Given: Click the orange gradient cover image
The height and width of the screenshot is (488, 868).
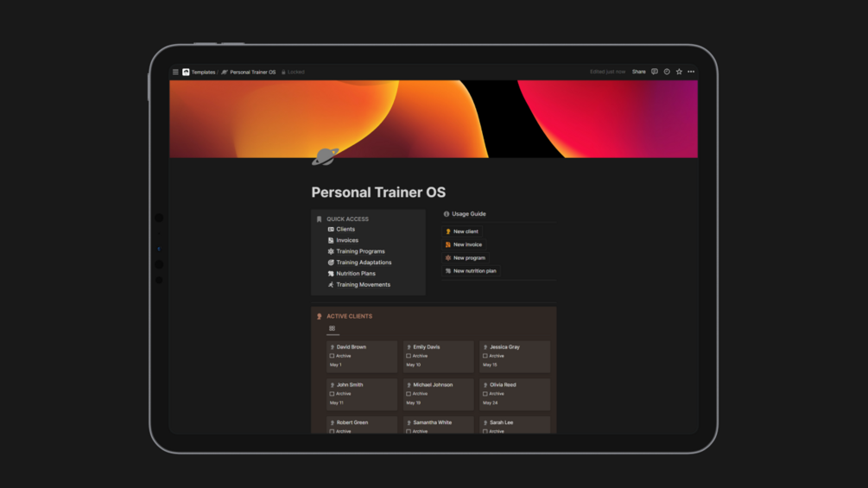Looking at the screenshot, I should click(434, 119).
